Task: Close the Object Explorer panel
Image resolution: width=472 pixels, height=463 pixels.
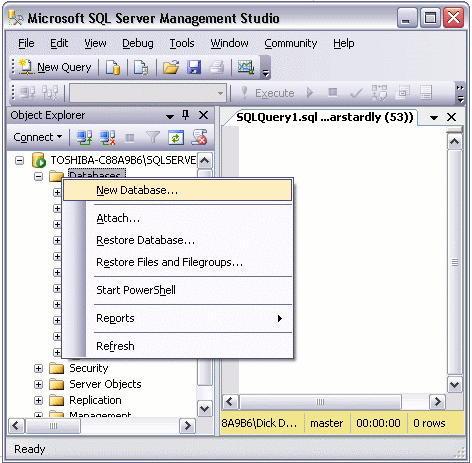Action: pyautogui.click(x=203, y=115)
